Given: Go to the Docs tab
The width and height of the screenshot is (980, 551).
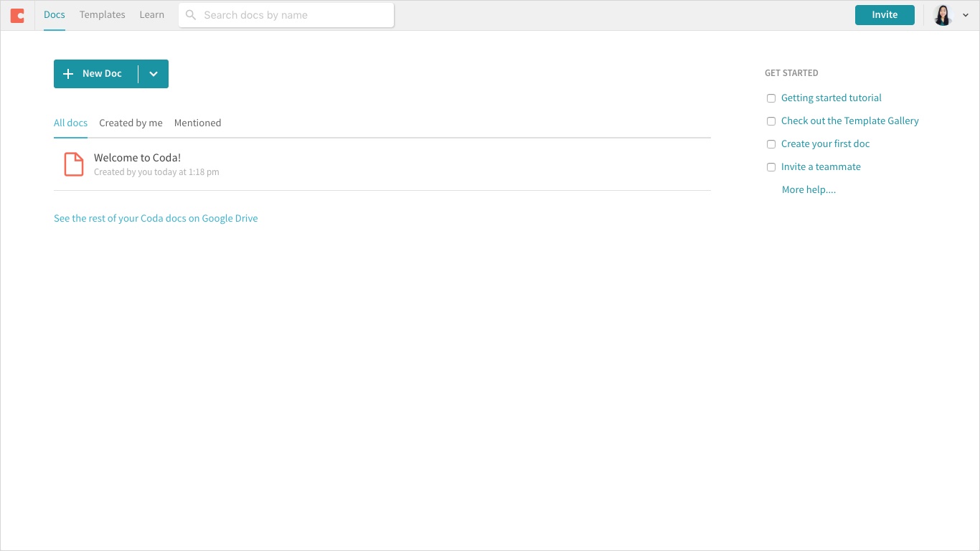Looking at the screenshot, I should pos(55,14).
